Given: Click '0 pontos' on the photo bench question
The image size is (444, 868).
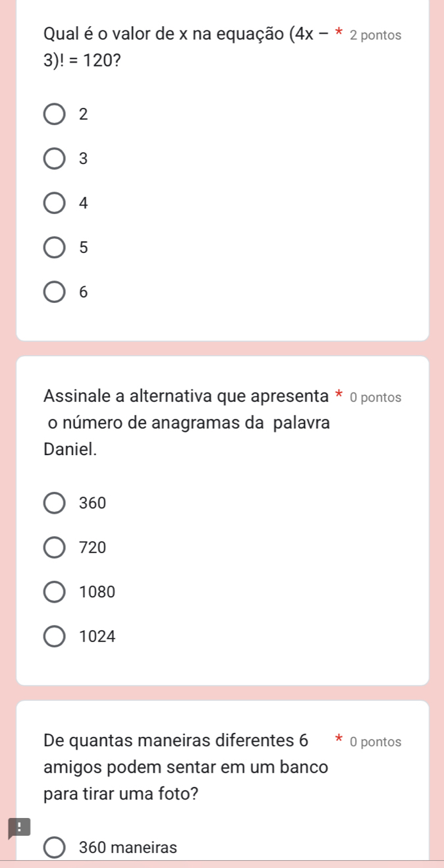Looking at the screenshot, I should (x=375, y=742).
